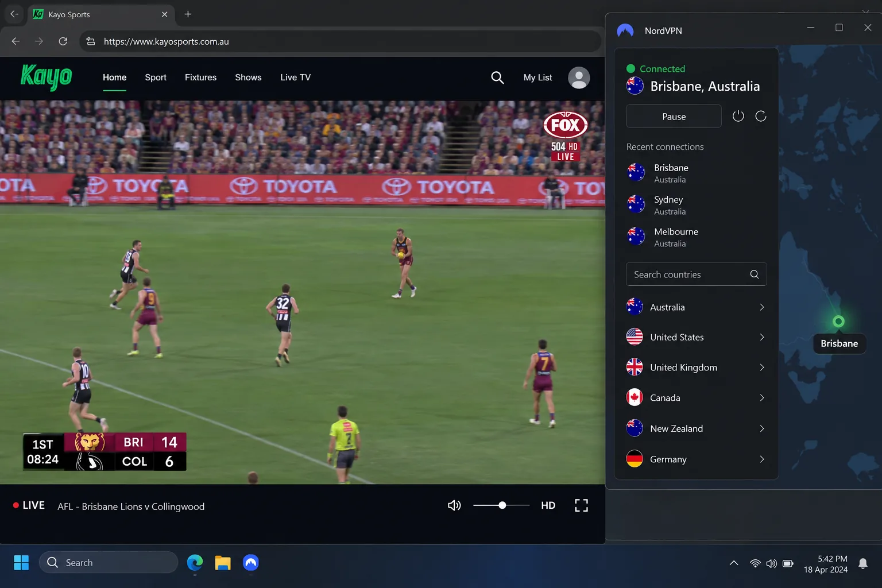
Task: Open the Kayo profile avatar
Action: click(579, 78)
